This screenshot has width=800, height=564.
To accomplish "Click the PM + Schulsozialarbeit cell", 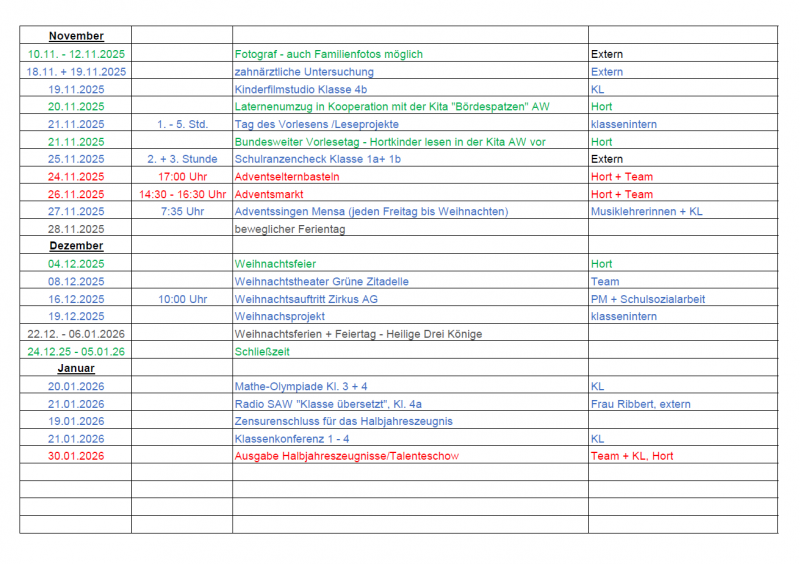I will tap(646, 299).
